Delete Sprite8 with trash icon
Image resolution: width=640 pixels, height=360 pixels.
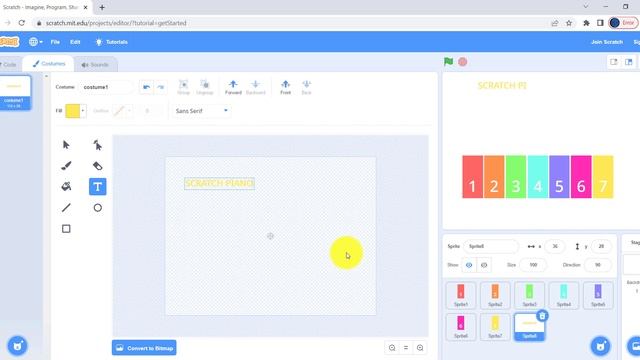coord(542,316)
